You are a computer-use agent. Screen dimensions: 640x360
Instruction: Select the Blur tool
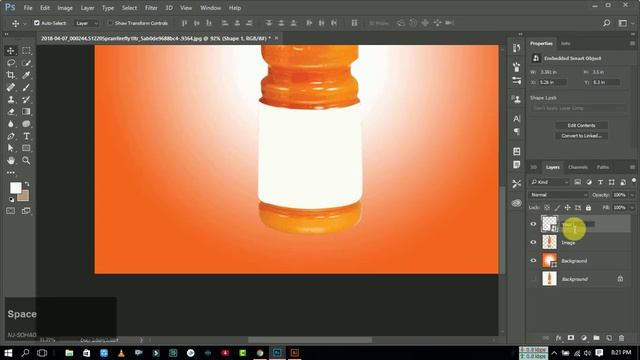[x=11, y=124]
